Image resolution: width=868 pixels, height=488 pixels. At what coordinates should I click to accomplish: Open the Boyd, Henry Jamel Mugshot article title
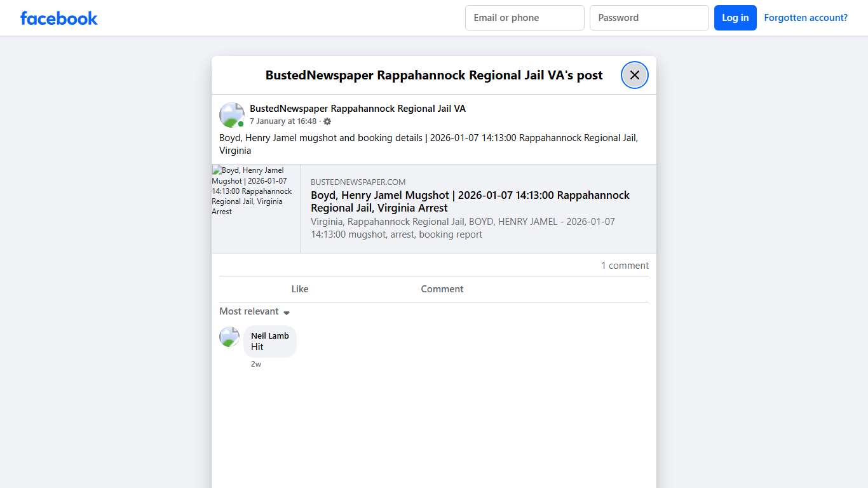point(470,201)
